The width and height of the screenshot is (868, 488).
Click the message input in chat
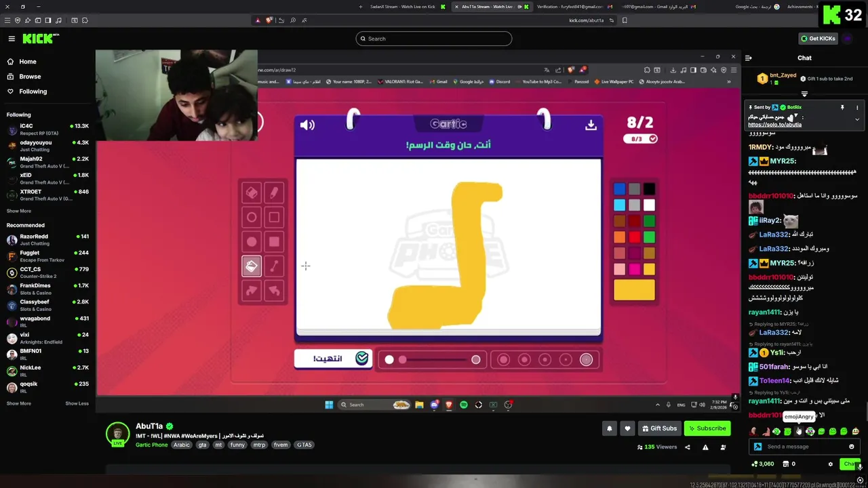804,447
